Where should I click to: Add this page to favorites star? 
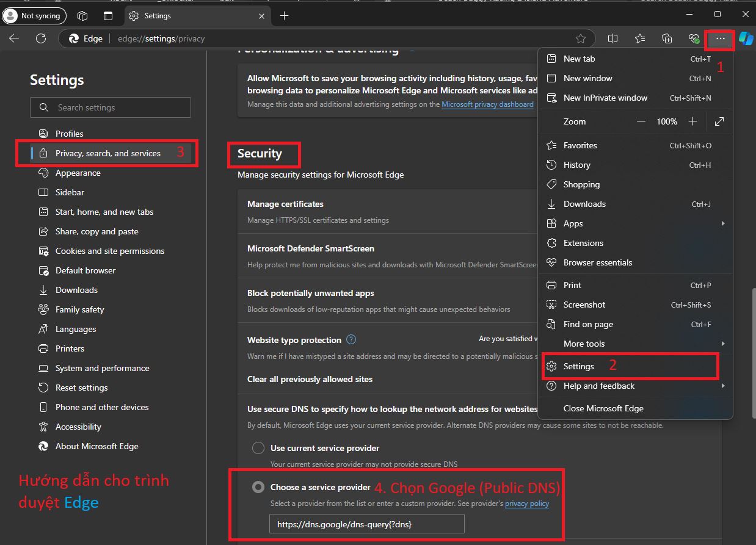coord(581,38)
